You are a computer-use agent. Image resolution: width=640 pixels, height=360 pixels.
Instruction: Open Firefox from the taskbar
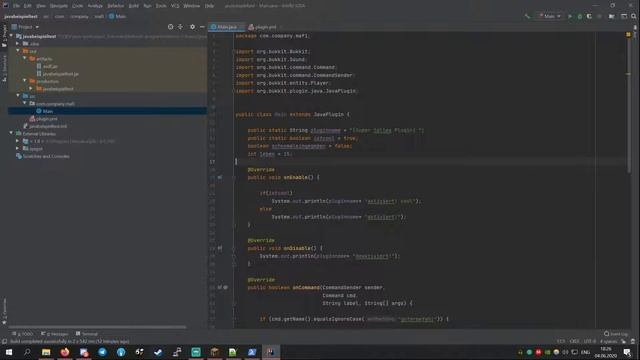[x=65, y=352]
